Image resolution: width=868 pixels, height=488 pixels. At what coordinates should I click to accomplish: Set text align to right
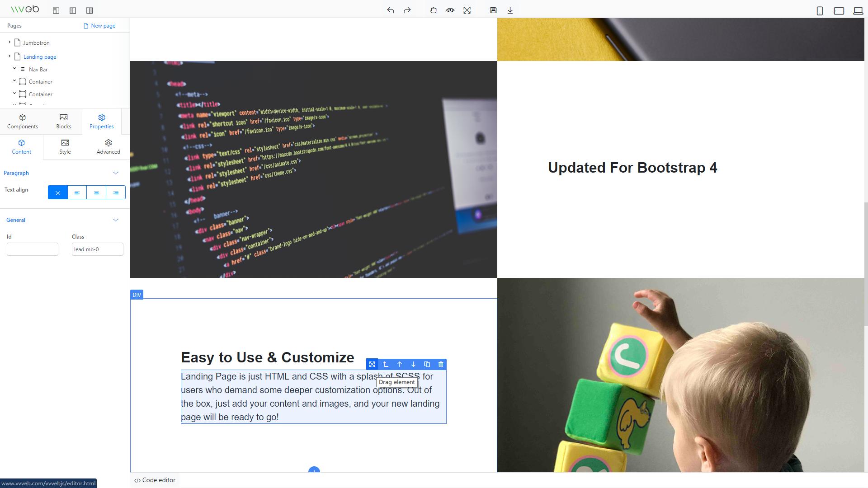coord(116,192)
